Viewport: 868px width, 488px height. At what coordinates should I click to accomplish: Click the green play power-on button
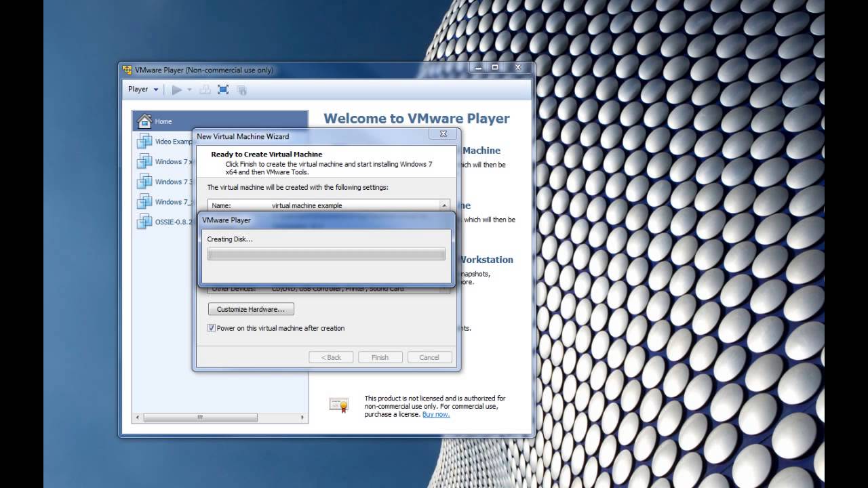pos(176,89)
